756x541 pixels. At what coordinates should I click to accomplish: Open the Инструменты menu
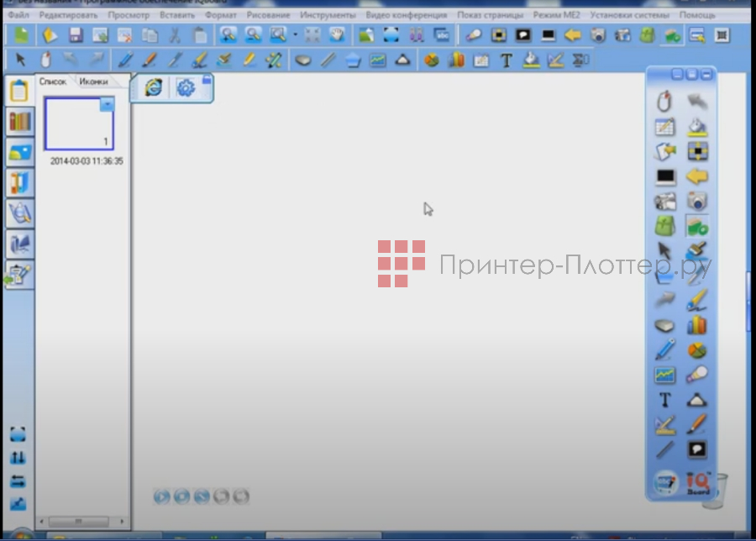[x=328, y=15]
